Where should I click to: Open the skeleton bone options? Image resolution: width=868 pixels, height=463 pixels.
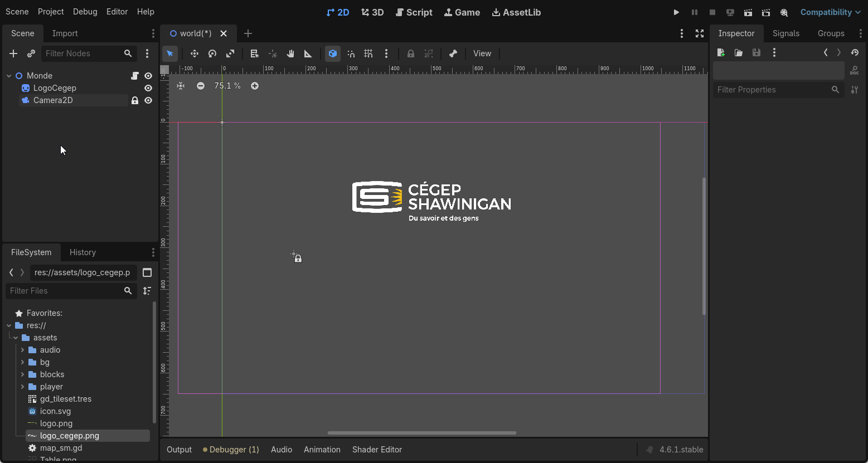[453, 53]
